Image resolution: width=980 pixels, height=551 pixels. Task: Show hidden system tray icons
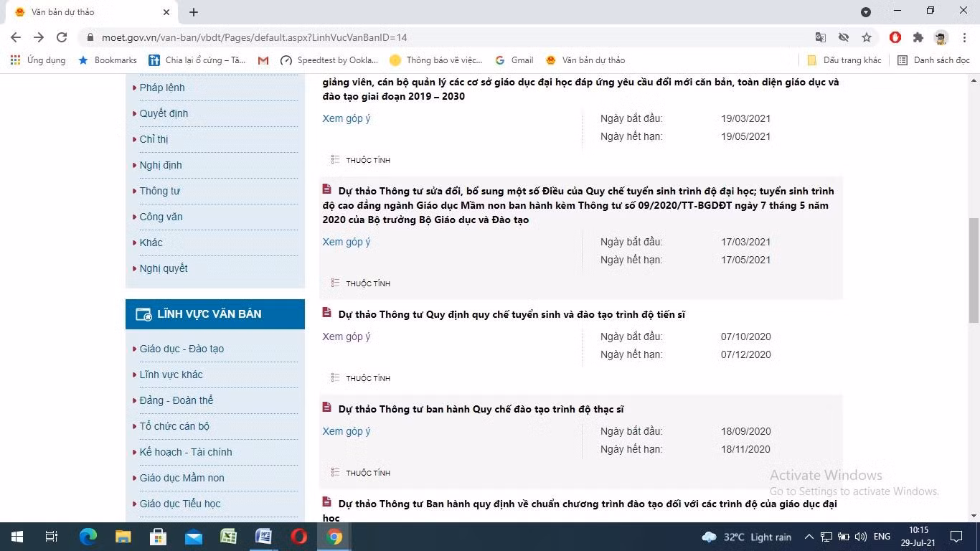coord(809,537)
